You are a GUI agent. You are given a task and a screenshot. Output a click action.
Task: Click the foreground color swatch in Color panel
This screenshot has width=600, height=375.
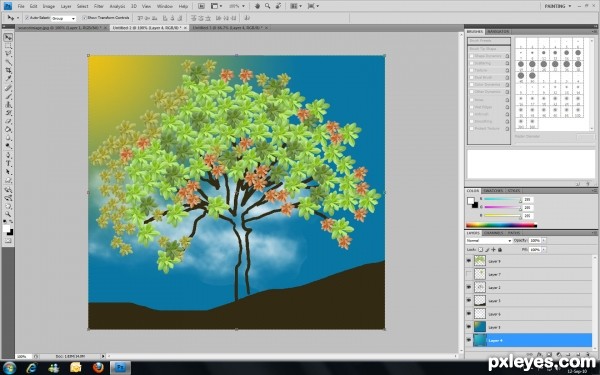471,201
